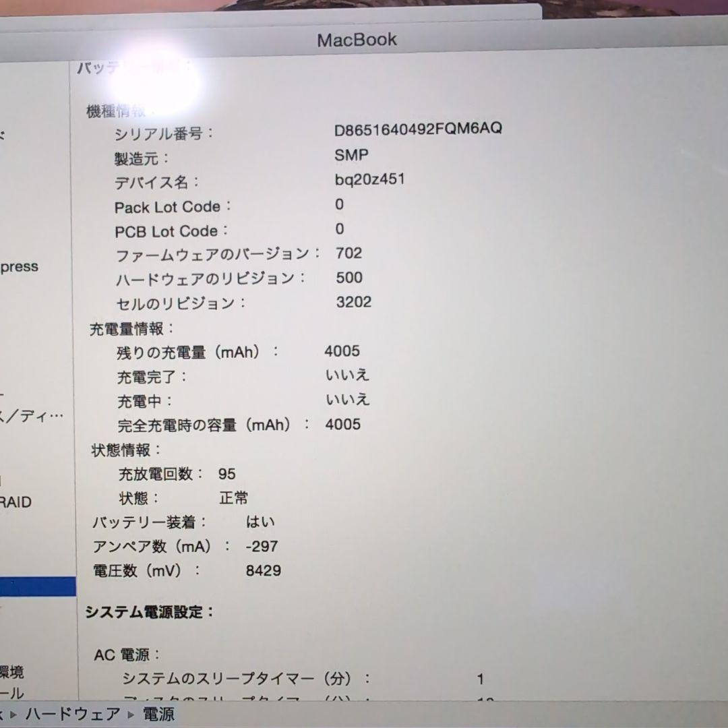Select sidebar item ending in press
This screenshot has height=728, width=728.
[19, 266]
